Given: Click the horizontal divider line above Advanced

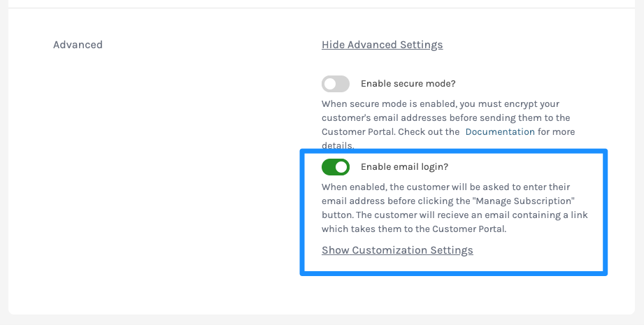Looking at the screenshot, I should click(322, 8).
